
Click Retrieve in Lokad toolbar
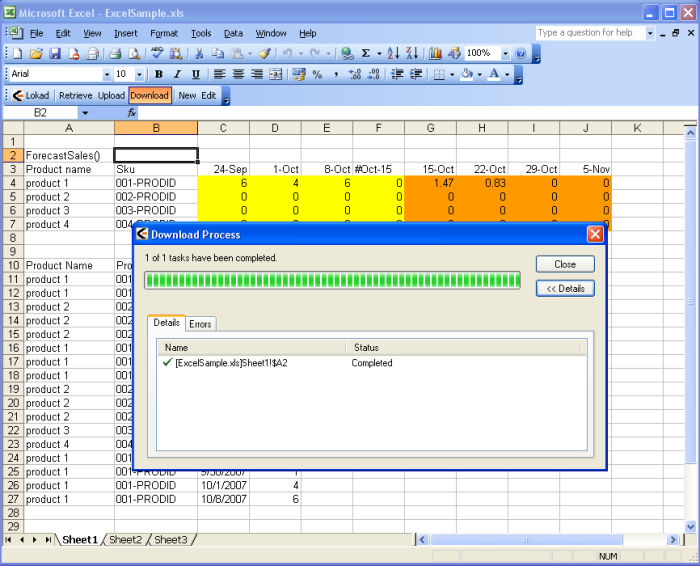[75, 96]
